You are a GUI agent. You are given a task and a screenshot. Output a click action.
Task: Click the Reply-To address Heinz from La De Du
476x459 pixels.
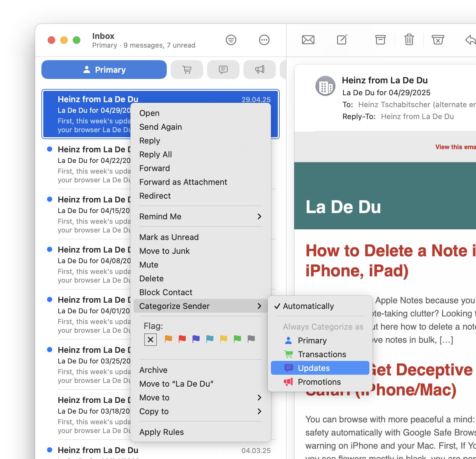pyautogui.click(x=417, y=117)
